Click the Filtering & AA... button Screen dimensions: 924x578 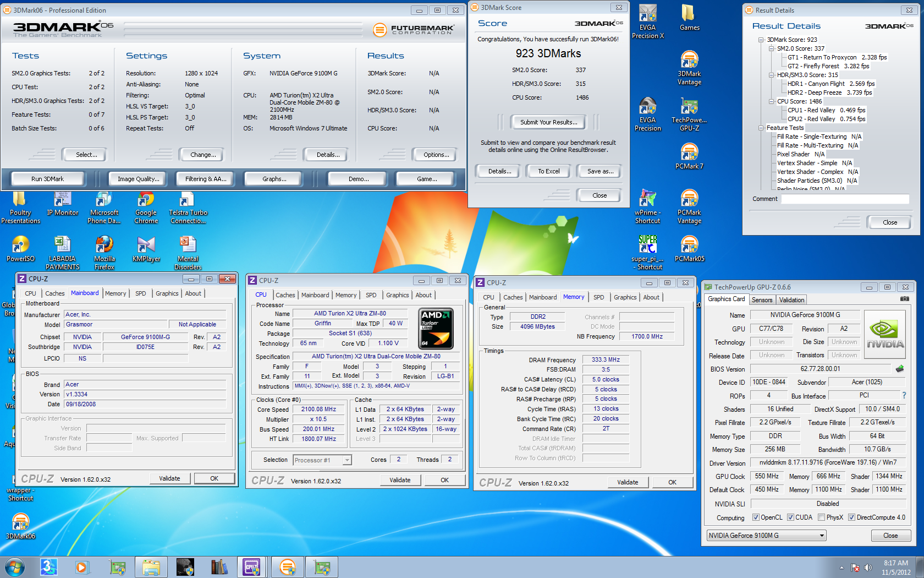coord(206,179)
